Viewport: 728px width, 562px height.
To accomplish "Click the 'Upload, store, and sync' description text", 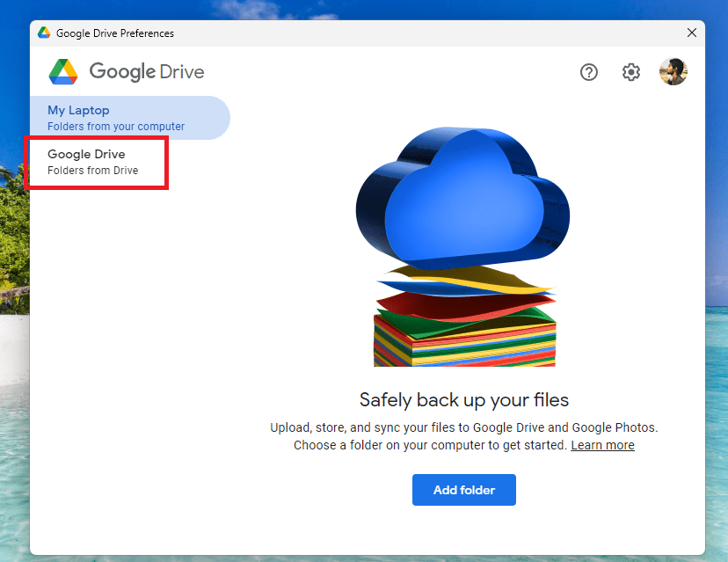I will coord(464,436).
